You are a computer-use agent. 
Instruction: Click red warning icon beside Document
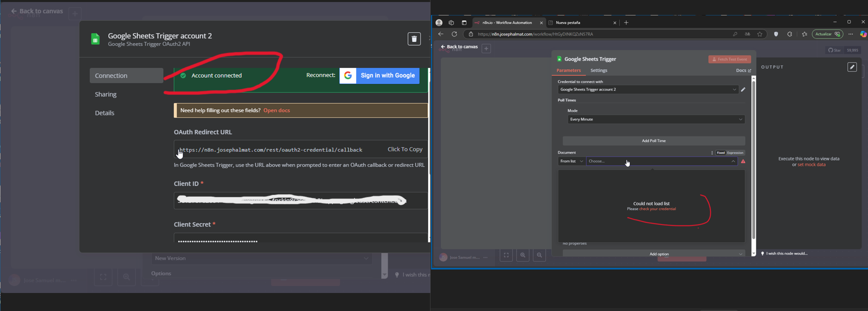click(x=743, y=161)
